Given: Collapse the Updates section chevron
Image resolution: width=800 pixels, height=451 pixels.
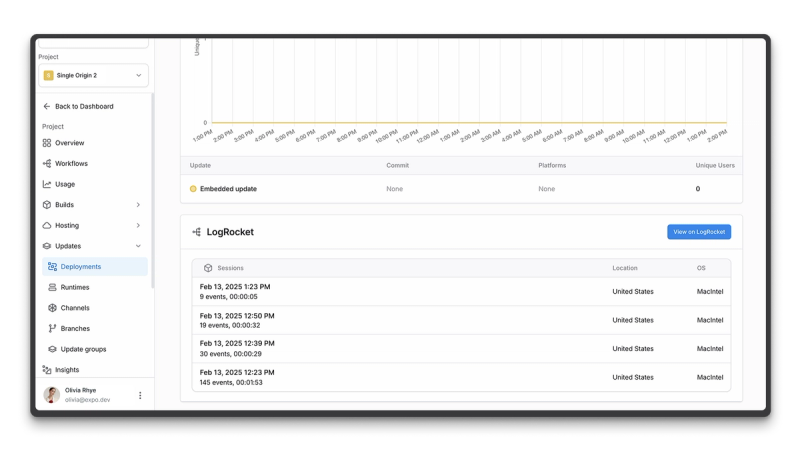Looking at the screenshot, I should pyautogui.click(x=138, y=246).
